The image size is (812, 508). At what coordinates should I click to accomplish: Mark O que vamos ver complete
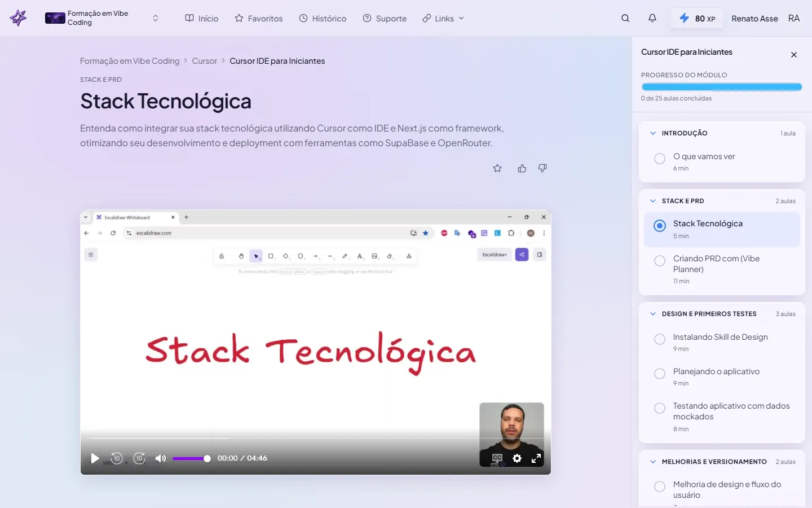(x=660, y=159)
